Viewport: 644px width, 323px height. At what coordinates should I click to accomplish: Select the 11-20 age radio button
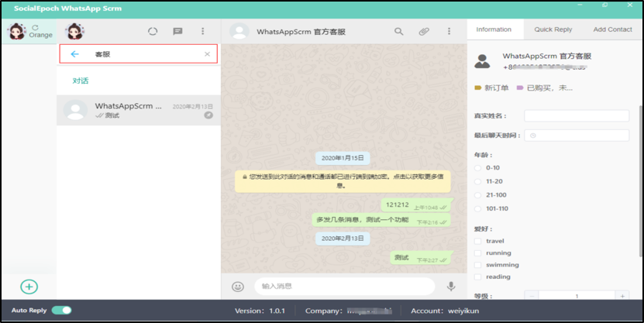[x=477, y=181]
